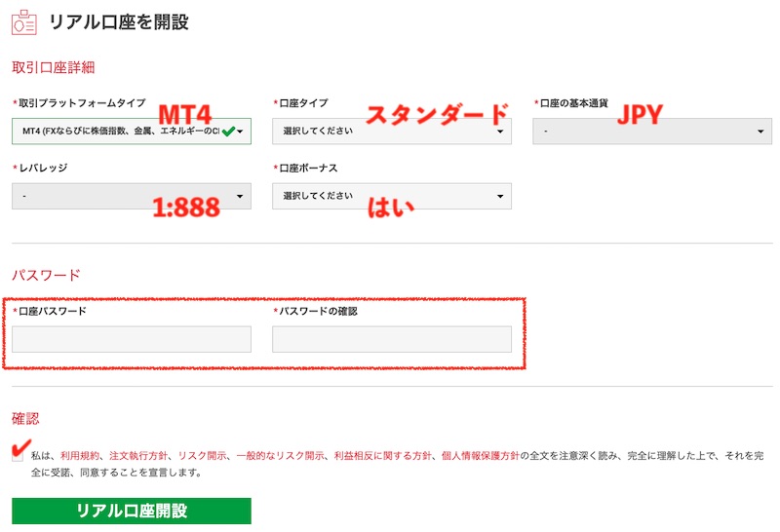780x532 pixels.
Task: Click the 口座の基本通貨 field label
Action: click(x=573, y=103)
